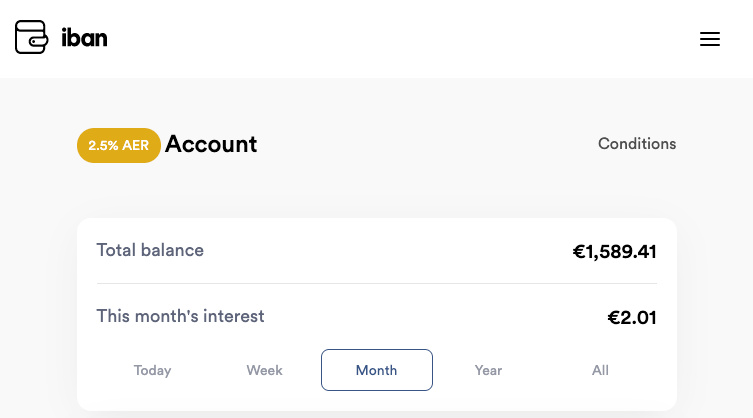Open the Conditions link
The image size is (753, 418).
tap(637, 144)
